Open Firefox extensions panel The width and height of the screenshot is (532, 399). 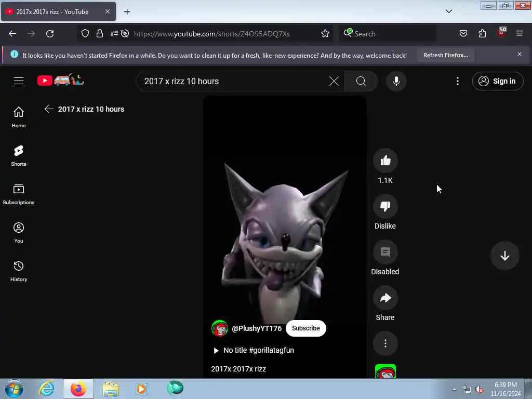[x=482, y=33]
